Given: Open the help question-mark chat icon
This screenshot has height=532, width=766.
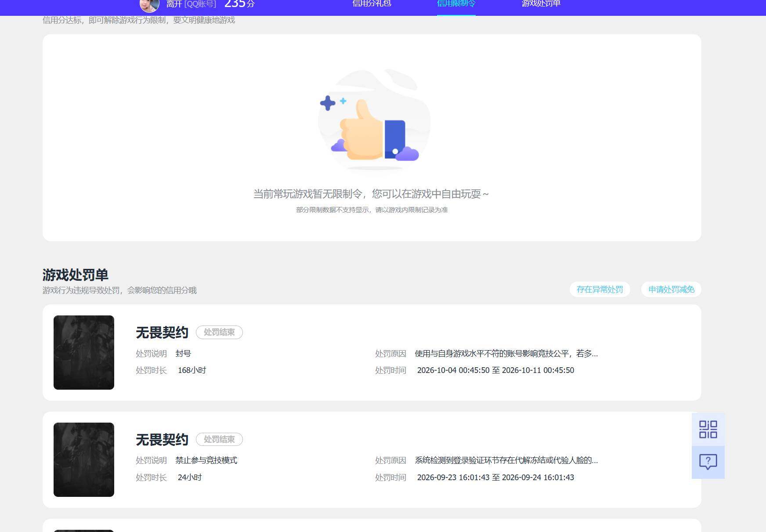Looking at the screenshot, I should coord(708,462).
